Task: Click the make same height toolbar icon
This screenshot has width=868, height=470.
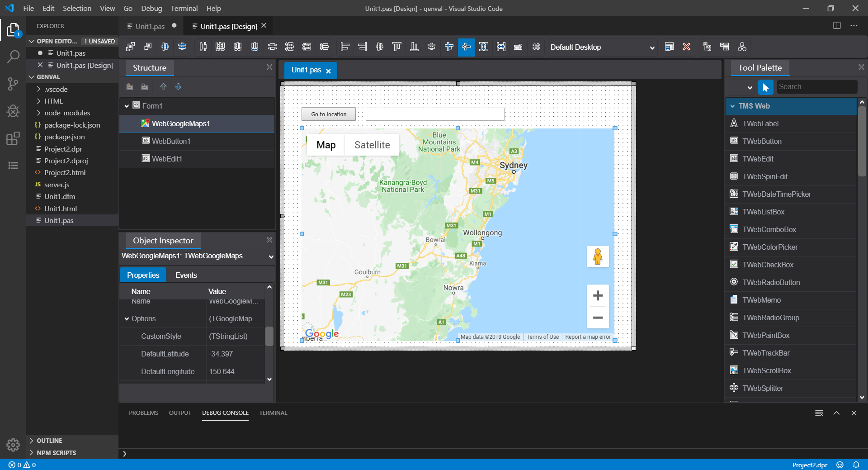Action: point(484,47)
